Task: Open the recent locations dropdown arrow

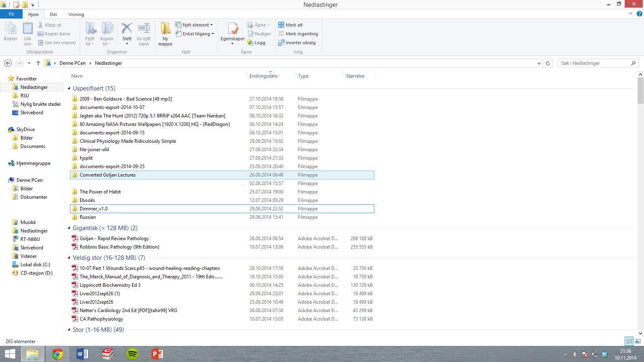Action: point(29,63)
